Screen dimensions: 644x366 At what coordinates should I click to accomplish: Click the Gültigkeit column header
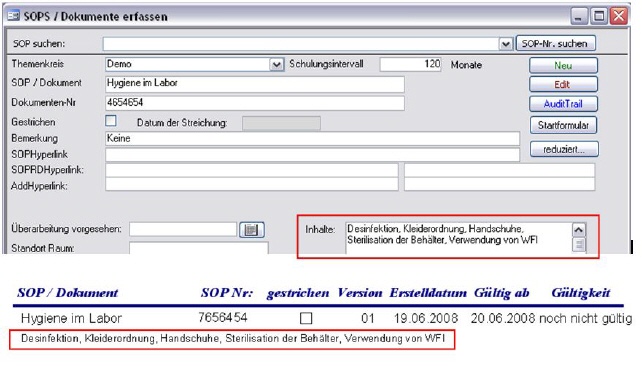tap(581, 293)
